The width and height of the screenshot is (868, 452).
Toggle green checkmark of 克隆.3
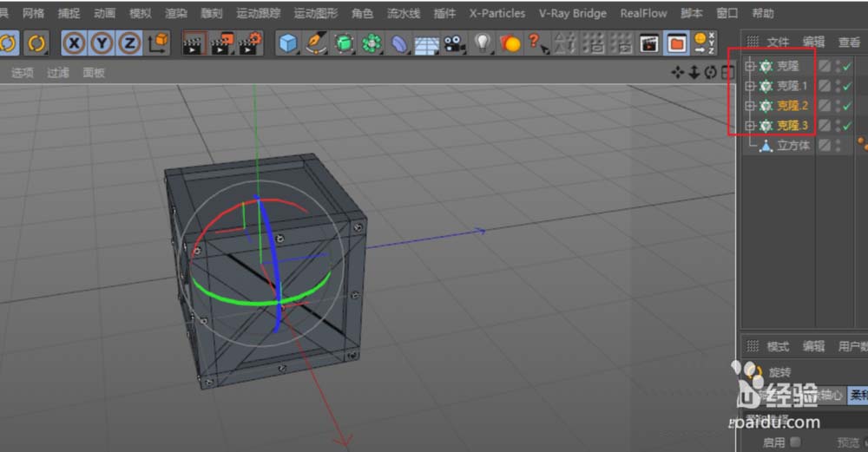click(847, 126)
